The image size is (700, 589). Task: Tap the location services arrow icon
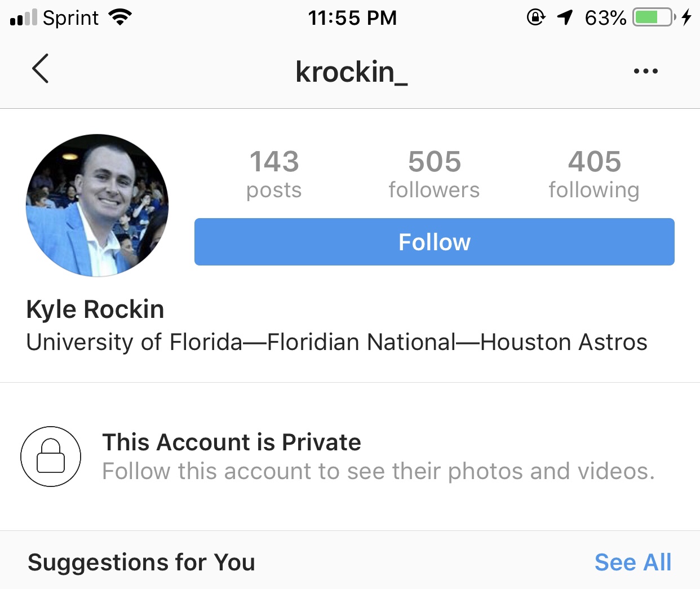point(565,17)
